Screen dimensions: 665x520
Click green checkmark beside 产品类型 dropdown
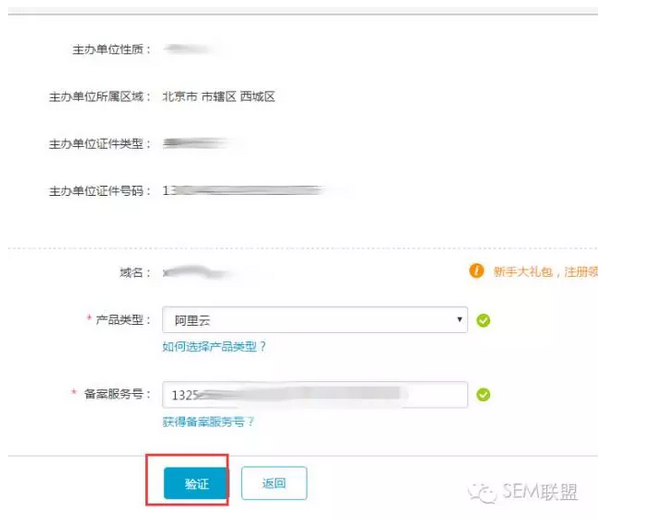click(483, 320)
